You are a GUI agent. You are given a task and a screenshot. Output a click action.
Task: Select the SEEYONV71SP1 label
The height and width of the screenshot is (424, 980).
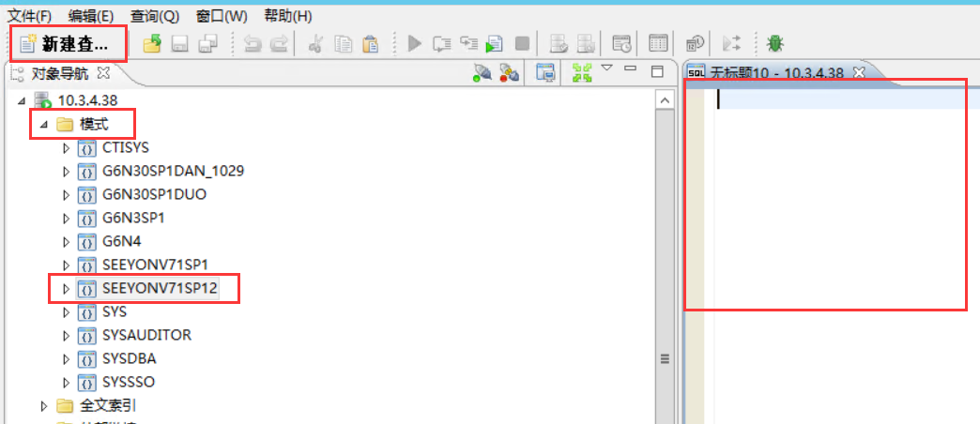point(155,265)
